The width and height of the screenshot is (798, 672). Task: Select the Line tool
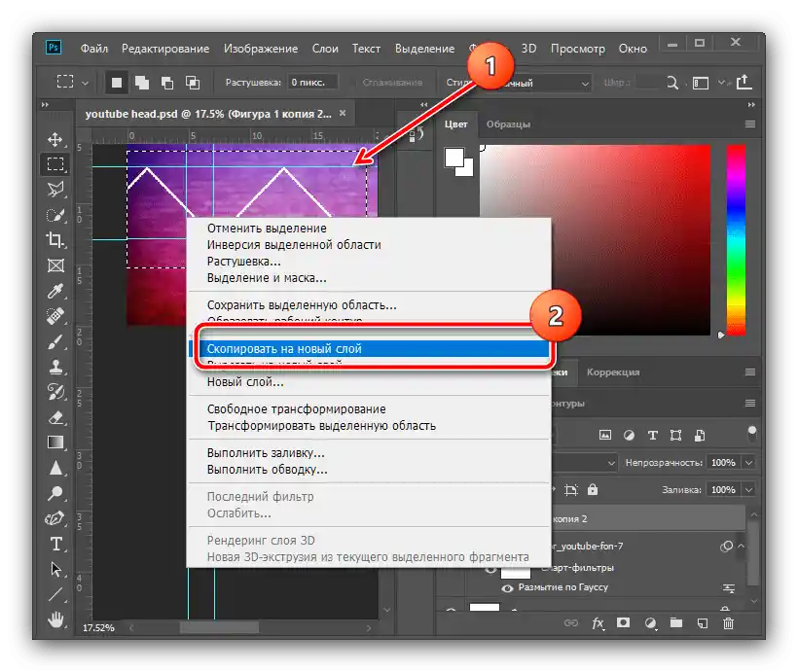click(x=55, y=594)
